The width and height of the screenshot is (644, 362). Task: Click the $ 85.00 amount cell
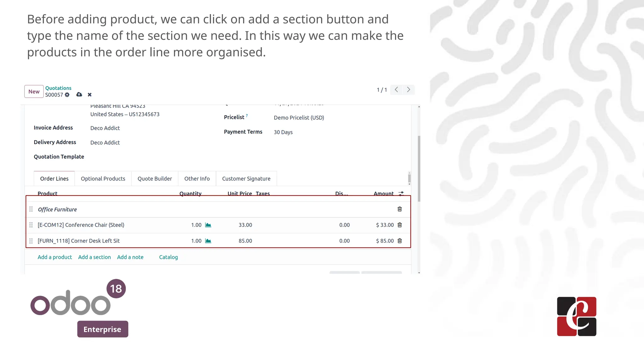[385, 241]
